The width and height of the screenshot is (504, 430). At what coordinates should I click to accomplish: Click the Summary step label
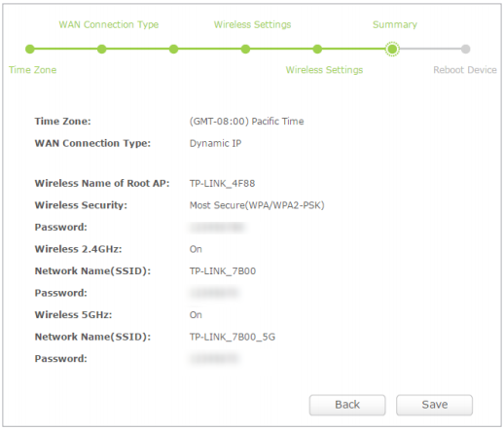tap(395, 24)
